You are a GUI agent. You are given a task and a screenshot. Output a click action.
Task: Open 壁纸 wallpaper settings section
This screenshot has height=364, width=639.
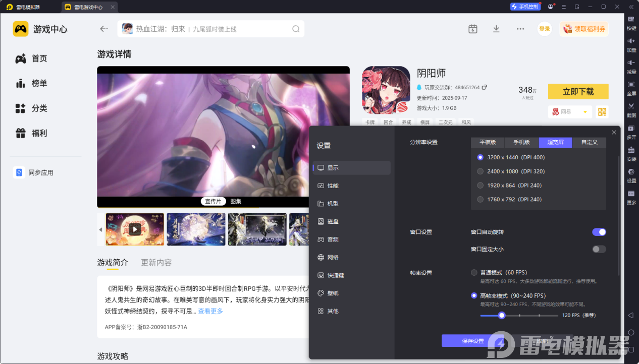[352, 293]
